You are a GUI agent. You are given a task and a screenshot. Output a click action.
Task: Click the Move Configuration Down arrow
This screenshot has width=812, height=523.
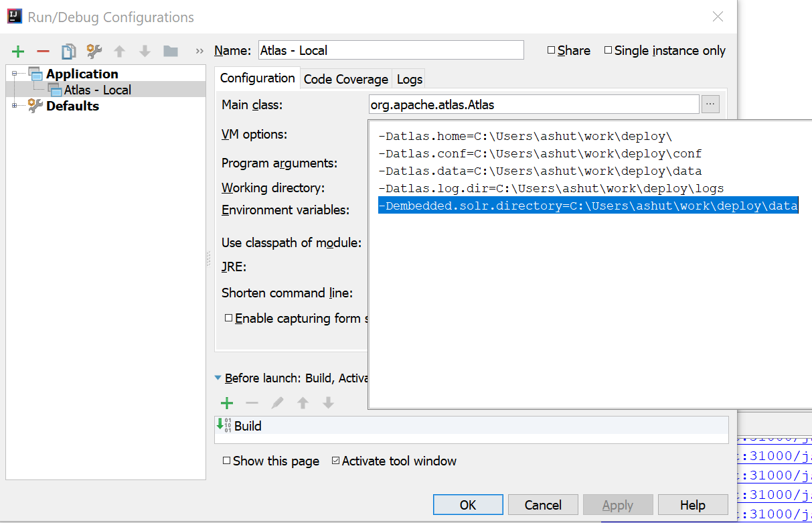point(145,52)
